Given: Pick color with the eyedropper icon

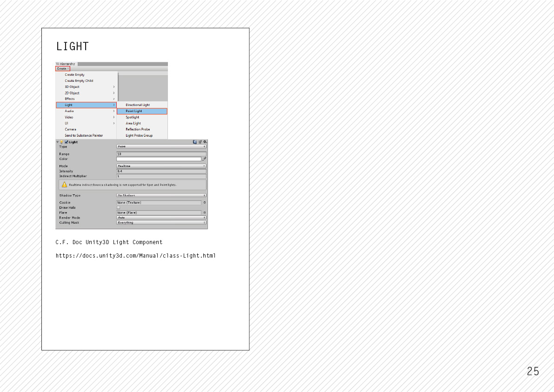Looking at the screenshot, I should [x=204, y=159].
